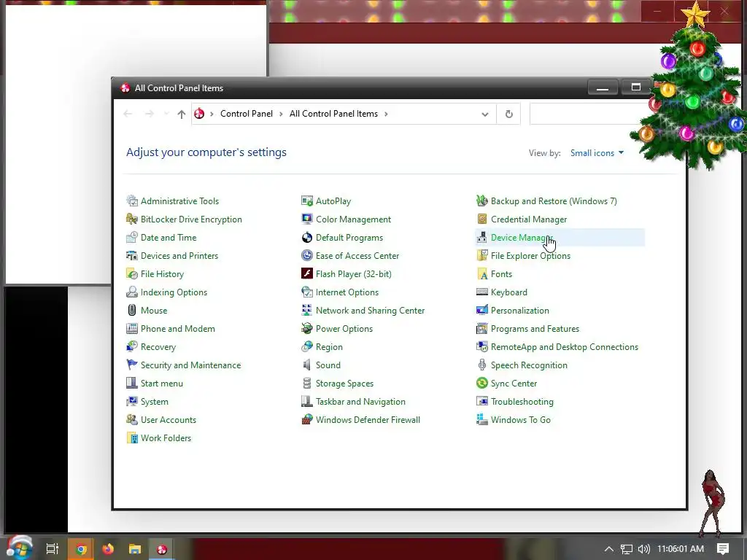This screenshot has width=747, height=560.
Task: Open the recent locations dropdown arrow
Action: coord(166,114)
